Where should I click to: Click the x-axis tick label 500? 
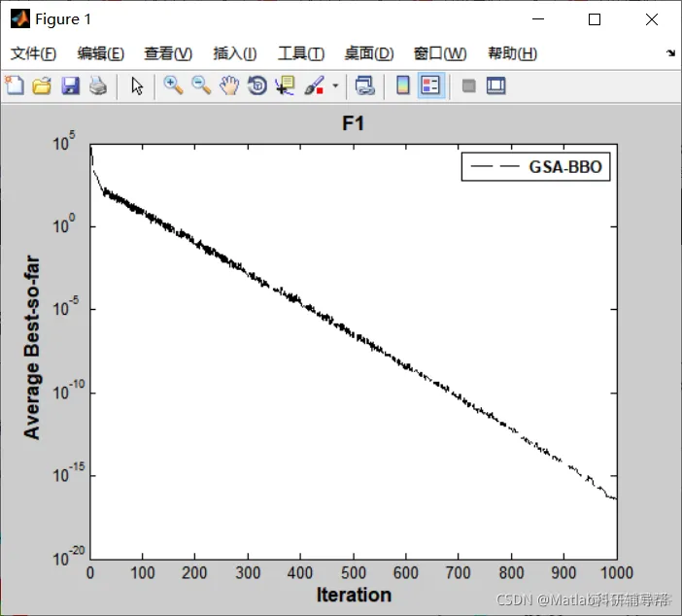[x=354, y=573]
